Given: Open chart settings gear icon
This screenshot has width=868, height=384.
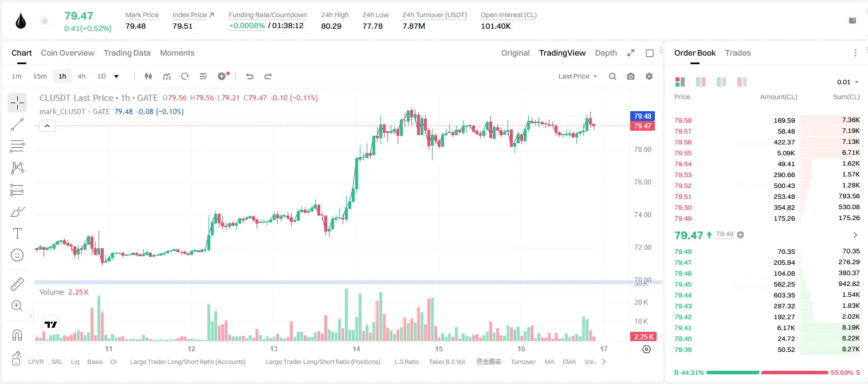Looking at the screenshot, I should (649, 76).
